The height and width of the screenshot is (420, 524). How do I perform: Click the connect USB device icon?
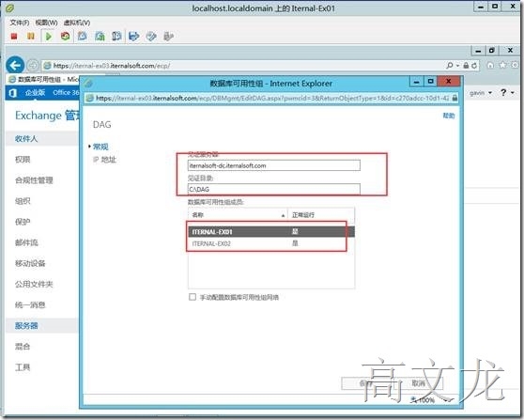click(x=168, y=36)
